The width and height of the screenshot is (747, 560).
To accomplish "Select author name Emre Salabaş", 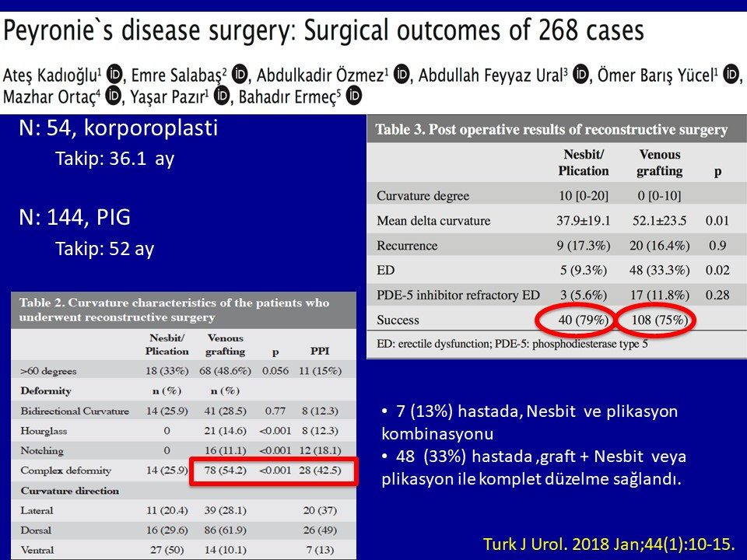I will (x=177, y=75).
